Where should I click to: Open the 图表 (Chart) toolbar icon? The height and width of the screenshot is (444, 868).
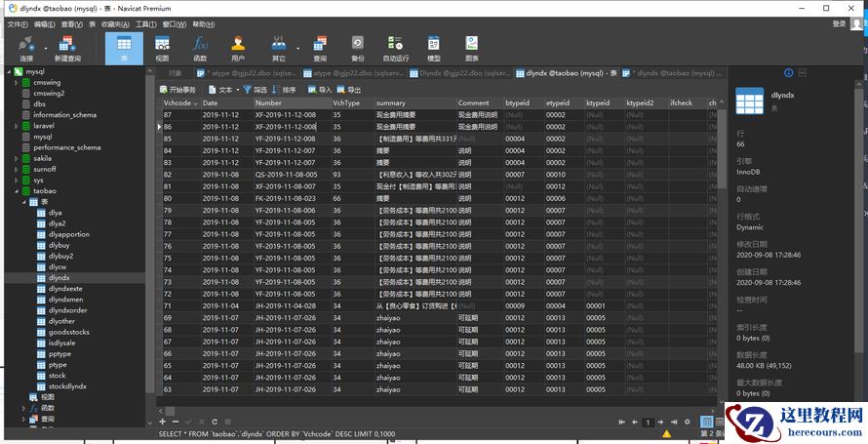tap(472, 47)
